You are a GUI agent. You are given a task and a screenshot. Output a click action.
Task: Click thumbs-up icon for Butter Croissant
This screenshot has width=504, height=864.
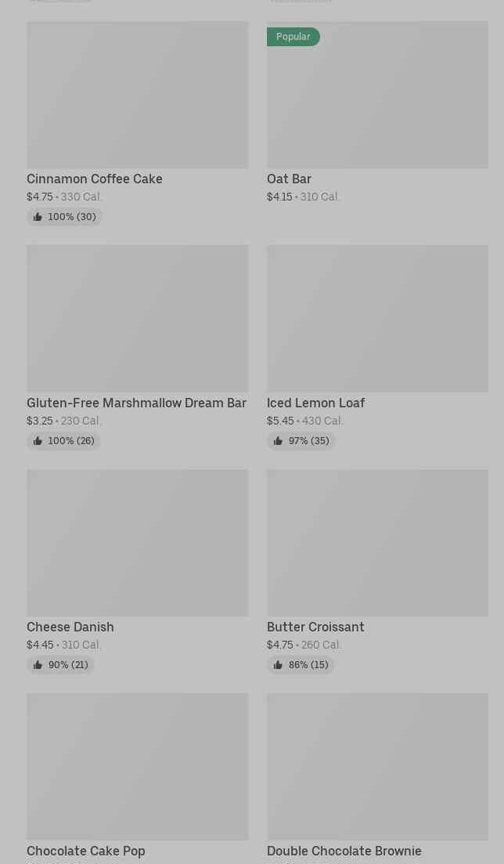[x=278, y=665]
